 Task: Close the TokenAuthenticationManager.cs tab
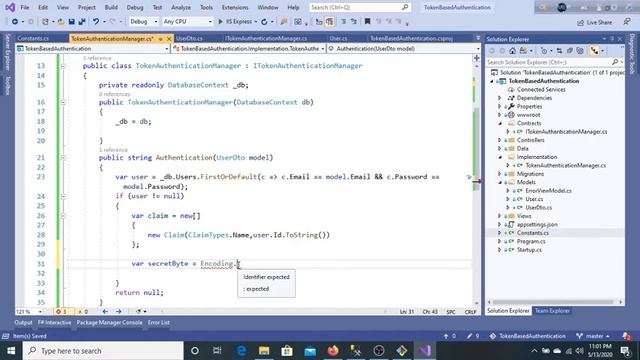(x=169, y=39)
